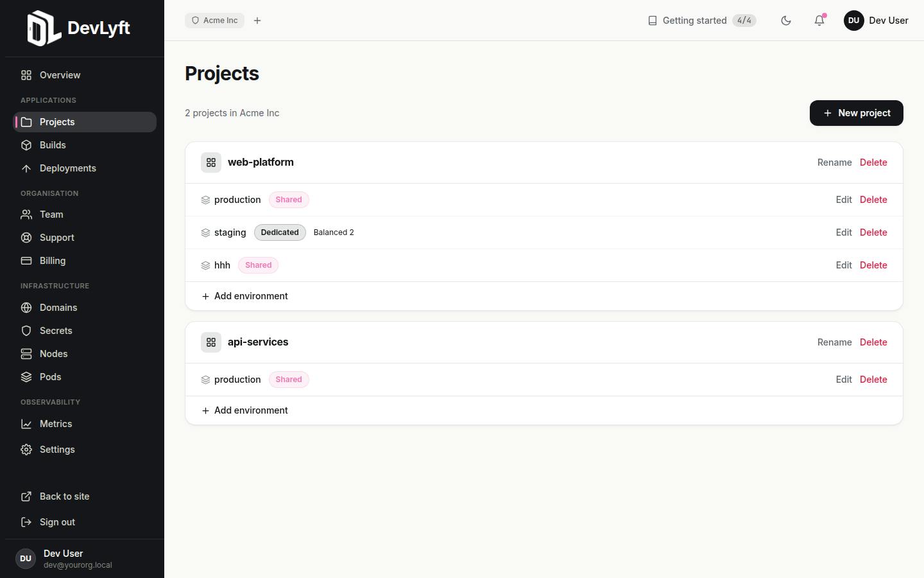
Task: Open Settings in the sidebar
Action: tap(85, 450)
